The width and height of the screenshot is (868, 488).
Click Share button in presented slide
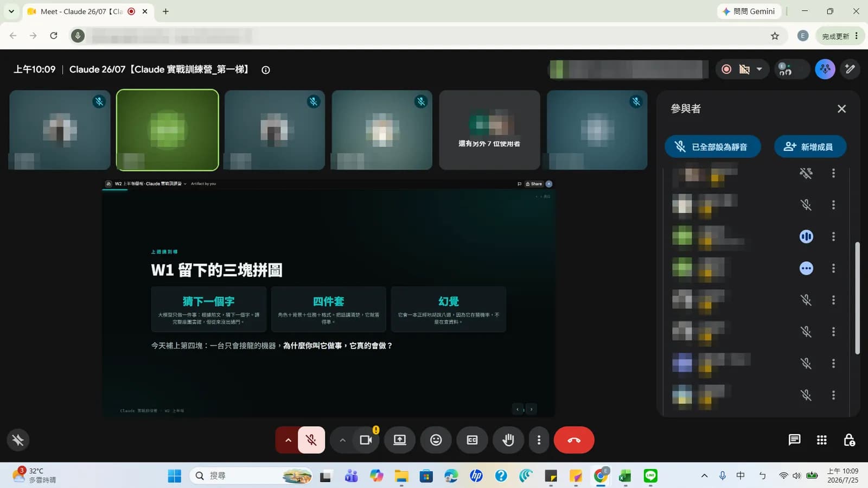point(534,184)
